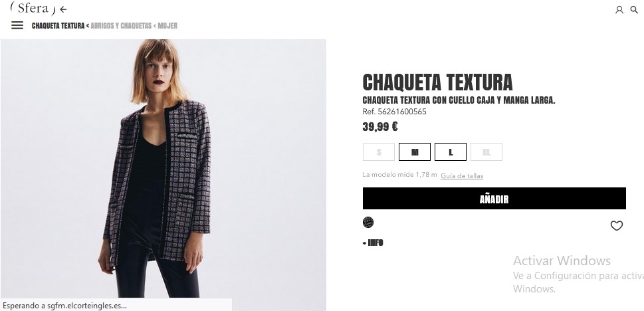
Task: Open the Guía de tallas link
Action: point(462,176)
